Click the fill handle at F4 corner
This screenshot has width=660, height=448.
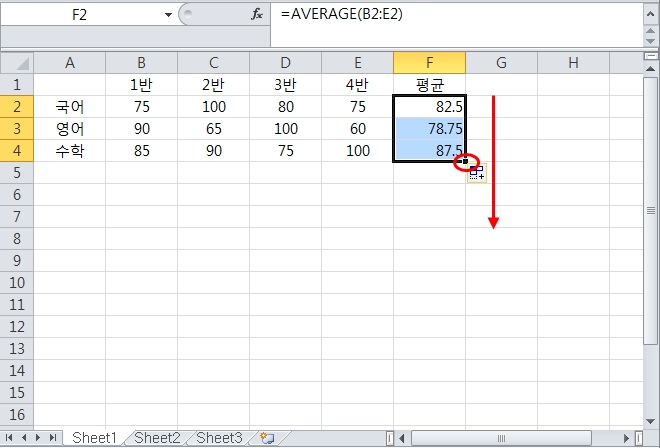coord(465,161)
